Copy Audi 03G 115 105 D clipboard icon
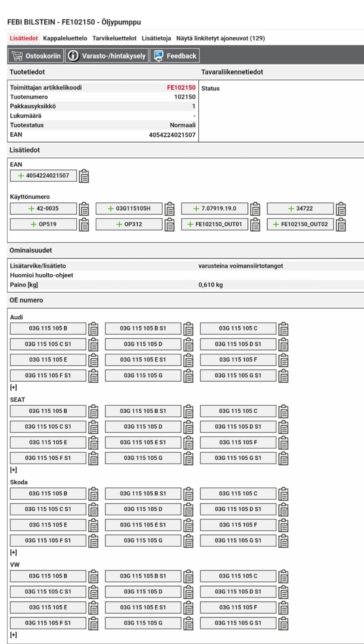 (188, 345)
